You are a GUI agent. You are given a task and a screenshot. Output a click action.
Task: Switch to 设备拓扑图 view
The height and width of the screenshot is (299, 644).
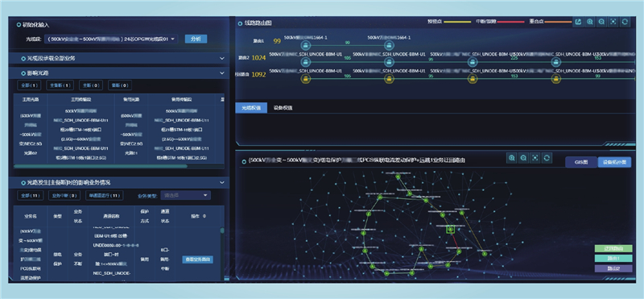pos(614,163)
